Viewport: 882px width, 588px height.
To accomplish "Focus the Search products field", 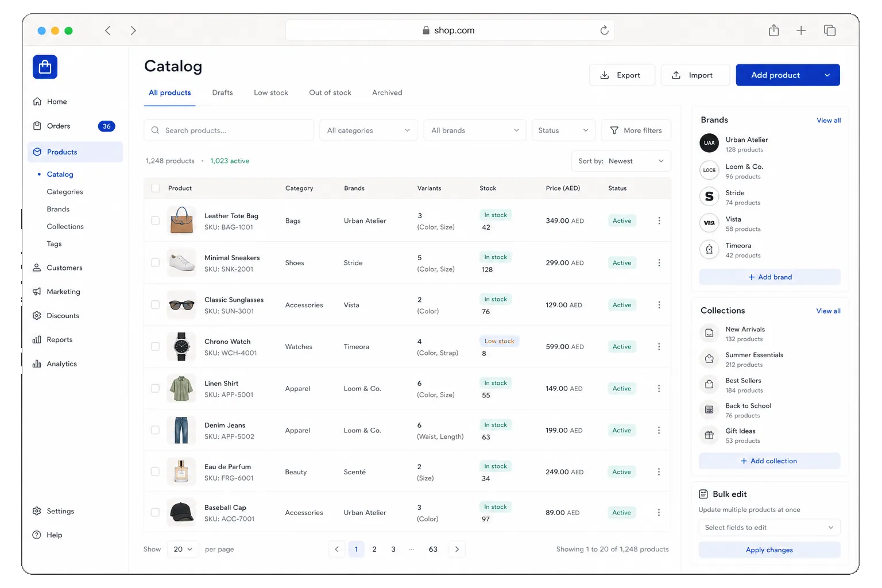I will [229, 130].
